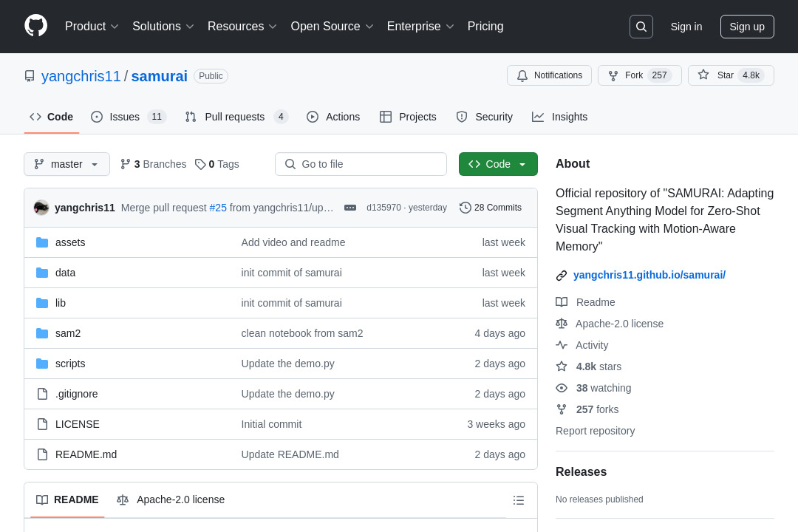View the Insights tab
This screenshot has height=532, width=798.
point(560,117)
